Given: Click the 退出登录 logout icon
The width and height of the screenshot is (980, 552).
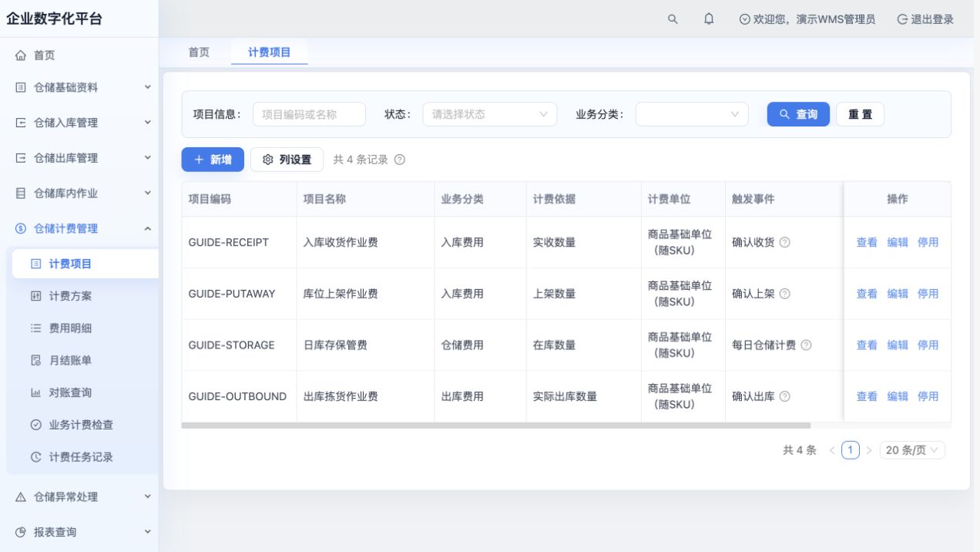Looking at the screenshot, I should [x=902, y=19].
